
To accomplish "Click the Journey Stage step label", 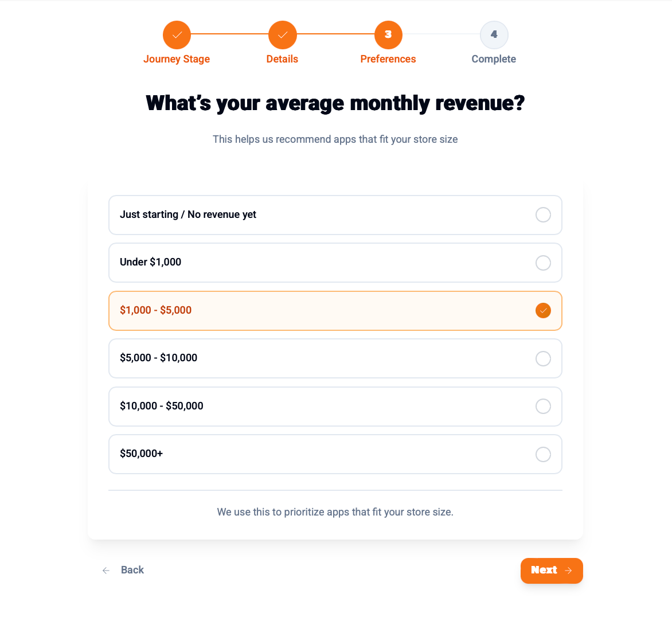I will point(177,59).
